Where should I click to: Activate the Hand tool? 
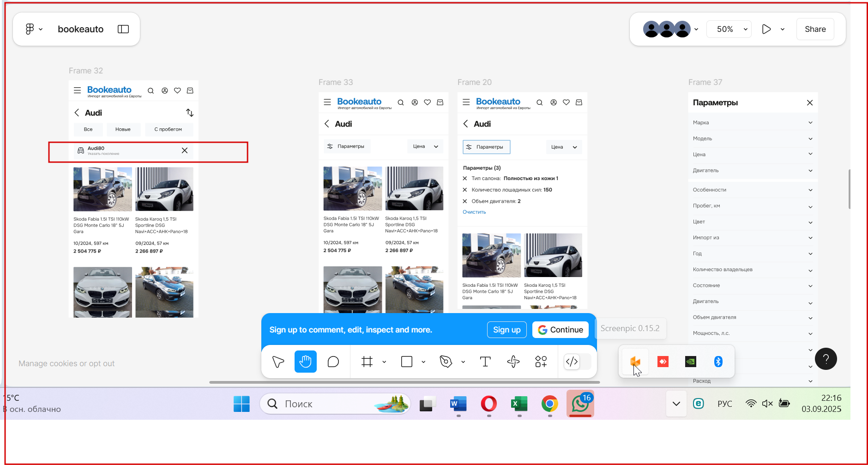point(305,362)
